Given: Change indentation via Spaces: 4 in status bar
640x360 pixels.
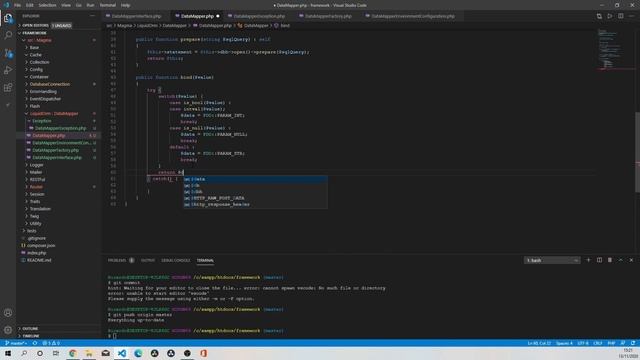Looking at the screenshot, I should pos(564,343).
